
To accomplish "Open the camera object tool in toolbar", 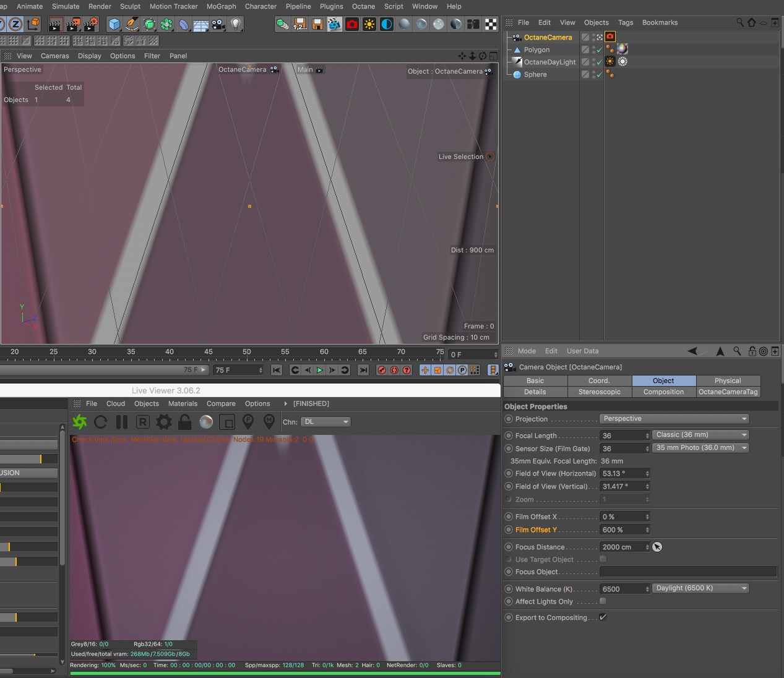I will coord(218,24).
